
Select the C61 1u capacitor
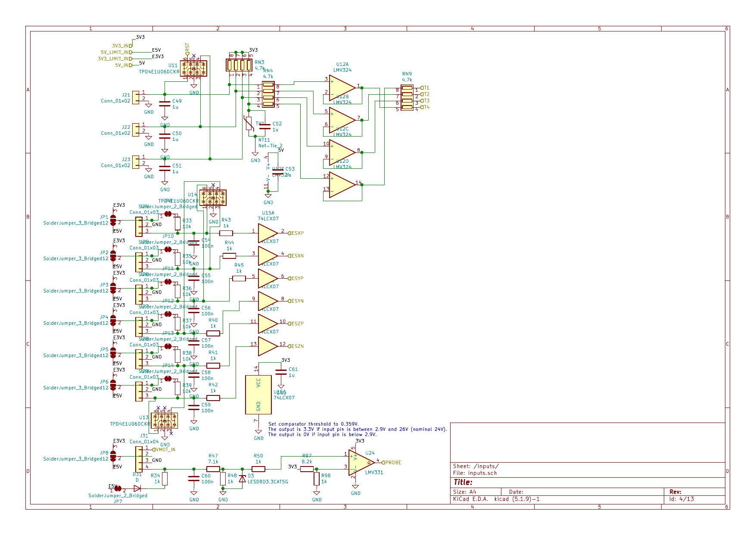[281, 372]
